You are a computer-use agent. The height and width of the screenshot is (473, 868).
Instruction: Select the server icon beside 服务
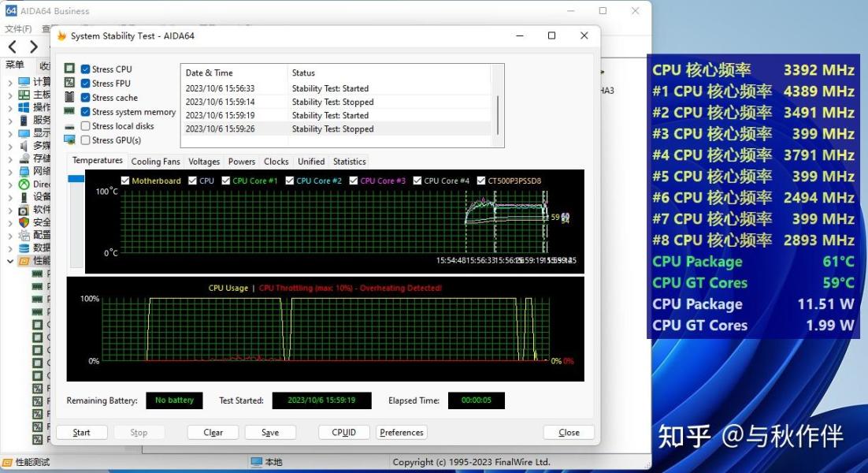(24, 120)
